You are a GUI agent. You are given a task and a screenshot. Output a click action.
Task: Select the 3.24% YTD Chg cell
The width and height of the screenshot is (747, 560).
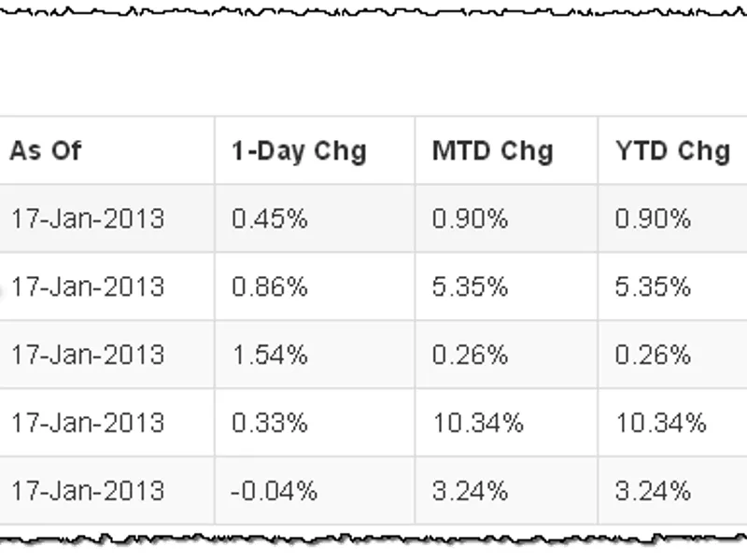pyautogui.click(x=653, y=491)
